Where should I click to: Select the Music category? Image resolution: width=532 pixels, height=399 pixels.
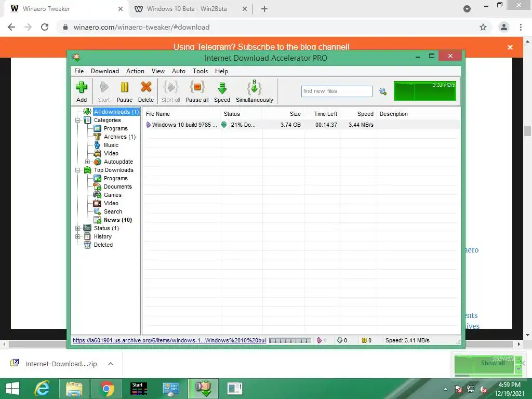point(111,145)
